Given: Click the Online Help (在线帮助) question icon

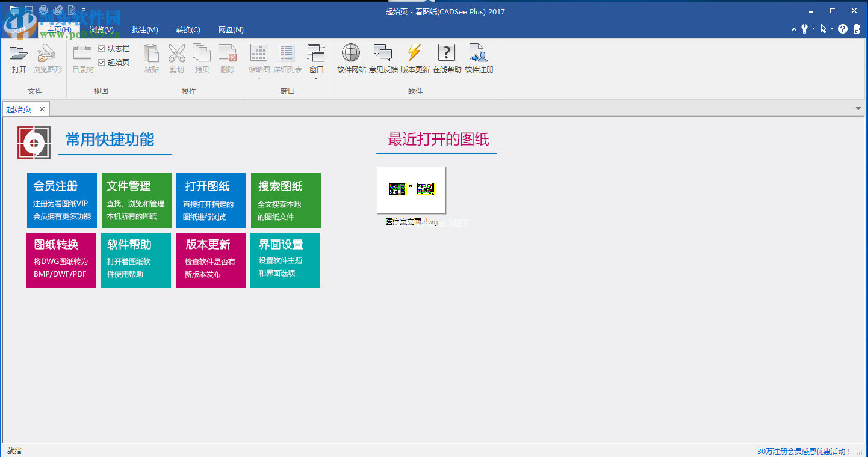Looking at the screenshot, I should [x=446, y=53].
